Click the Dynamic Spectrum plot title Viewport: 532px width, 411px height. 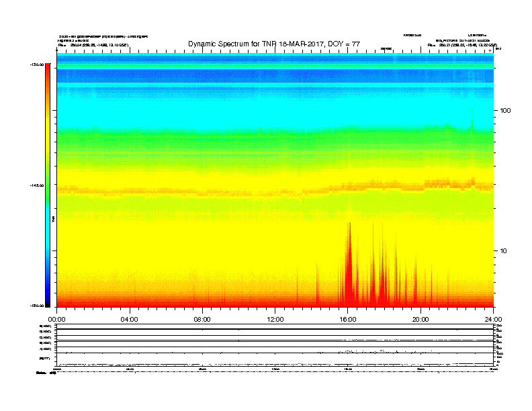[274, 44]
